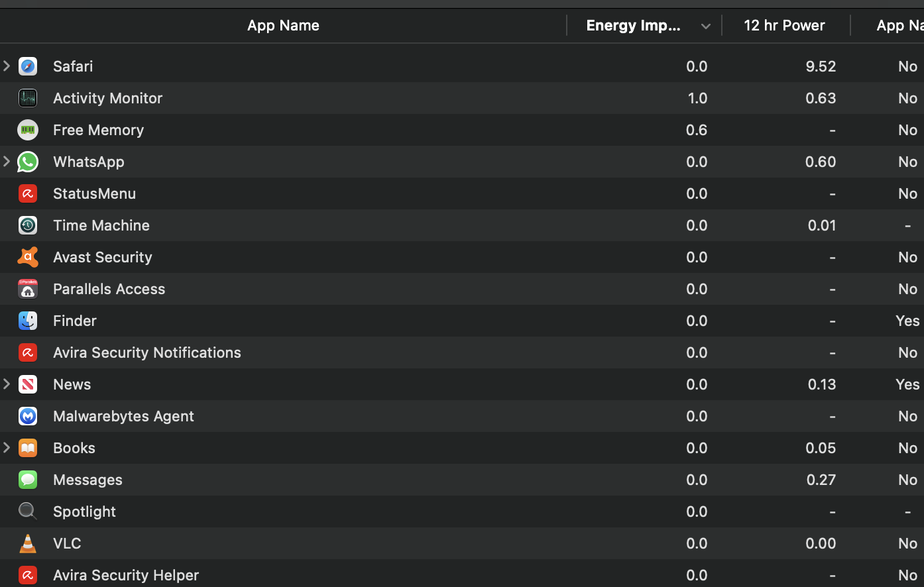Select Avira Security Notifications row name
Screen dimensions: 924x587
point(147,352)
